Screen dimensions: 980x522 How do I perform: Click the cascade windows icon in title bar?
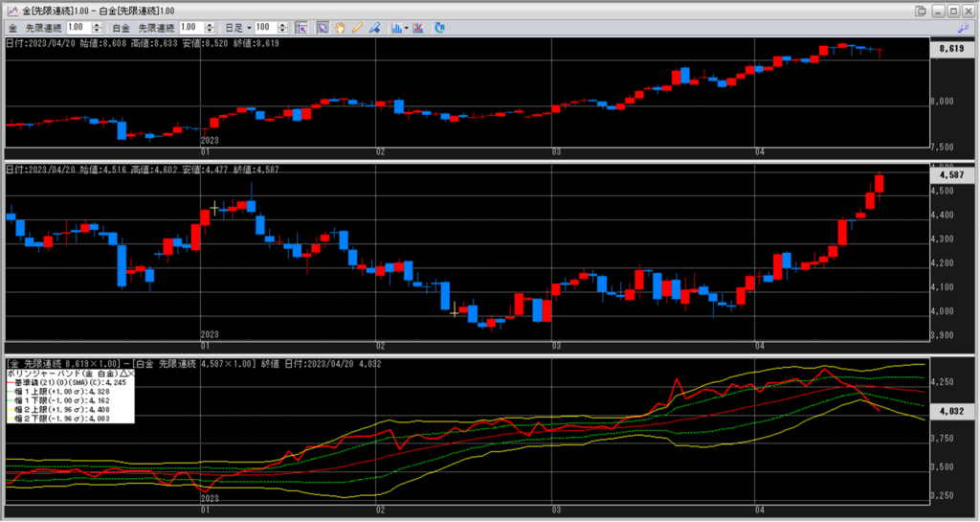click(920, 10)
